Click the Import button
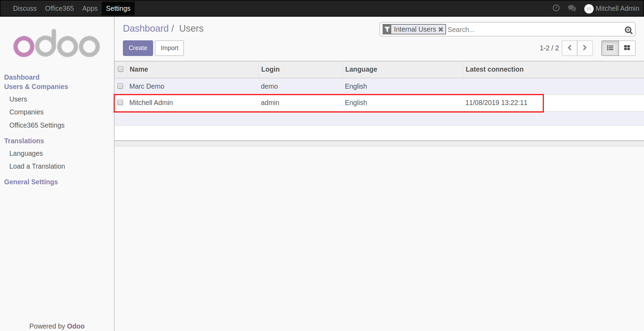Image resolution: width=644 pixels, height=331 pixels. click(169, 48)
